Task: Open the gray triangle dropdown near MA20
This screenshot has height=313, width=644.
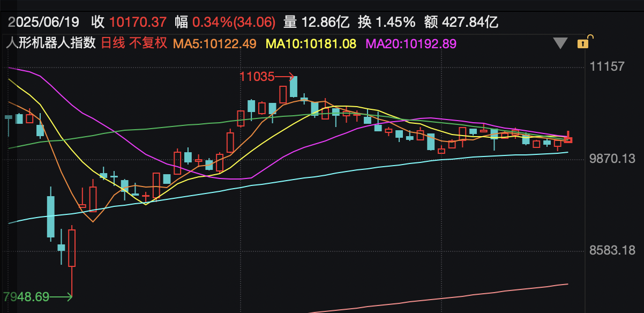Action: pos(560,43)
